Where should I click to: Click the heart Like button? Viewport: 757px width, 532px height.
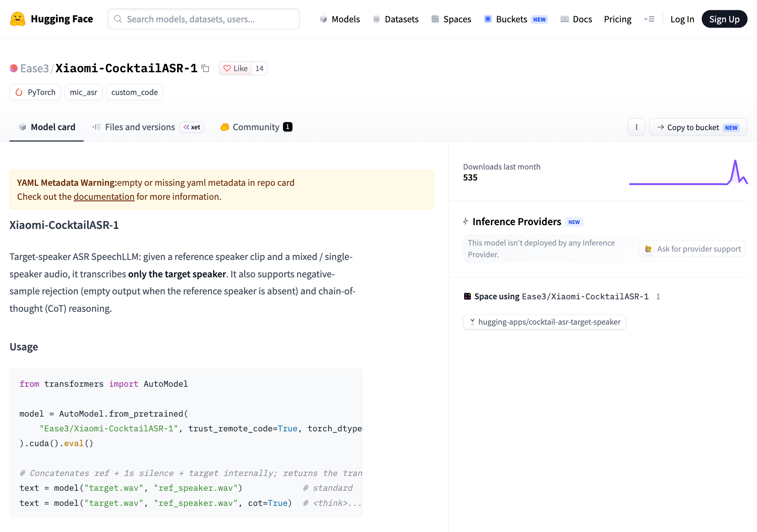[235, 68]
